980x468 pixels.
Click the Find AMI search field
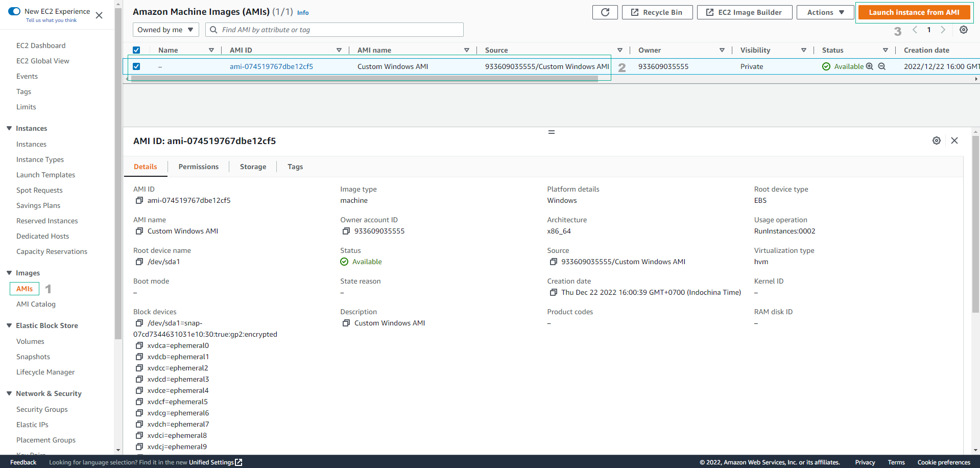(334, 30)
